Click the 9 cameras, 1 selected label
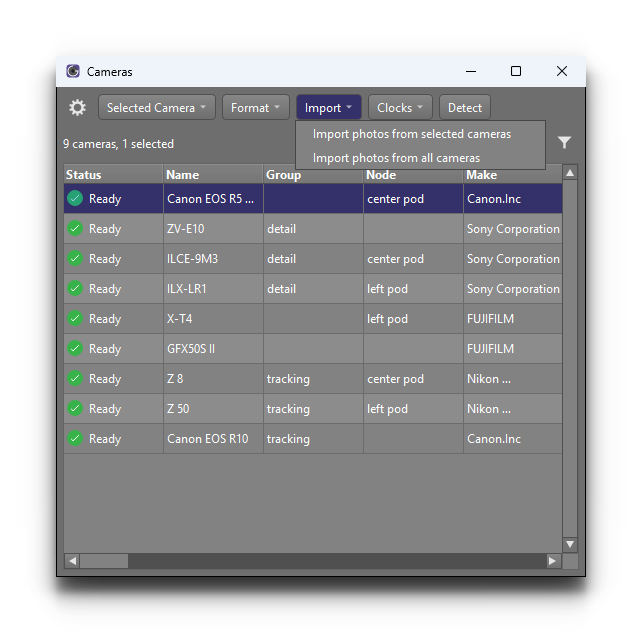This screenshot has height=633, width=642. pyautogui.click(x=118, y=144)
